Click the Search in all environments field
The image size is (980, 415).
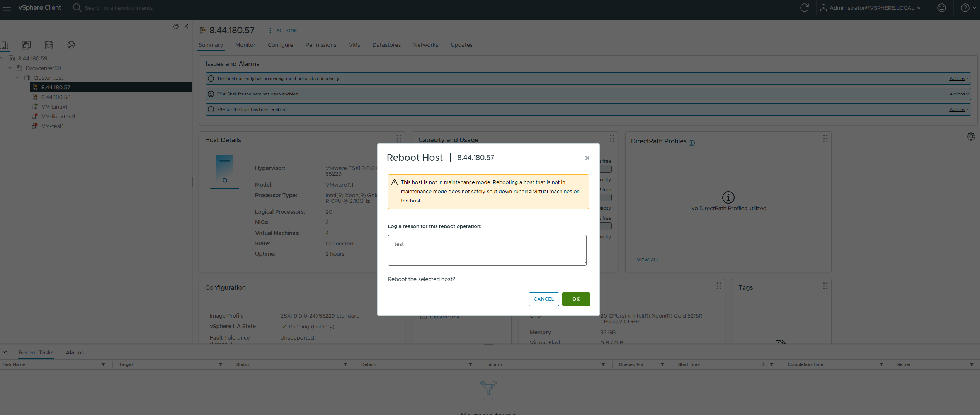click(119, 8)
